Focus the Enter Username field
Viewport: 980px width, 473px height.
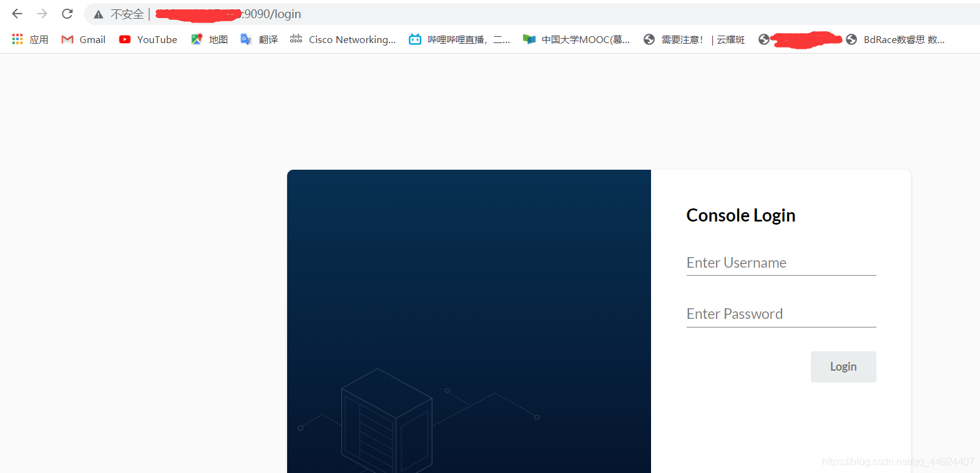pos(781,263)
